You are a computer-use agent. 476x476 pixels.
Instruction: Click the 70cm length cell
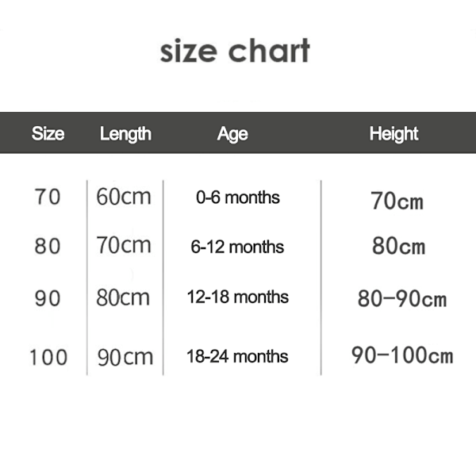point(124,245)
